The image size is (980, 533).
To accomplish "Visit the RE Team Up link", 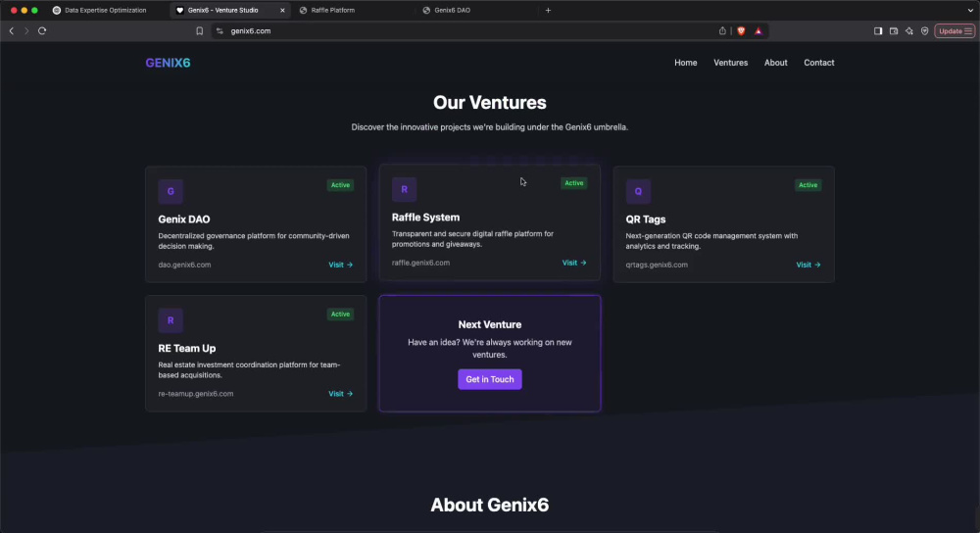I will click(341, 394).
